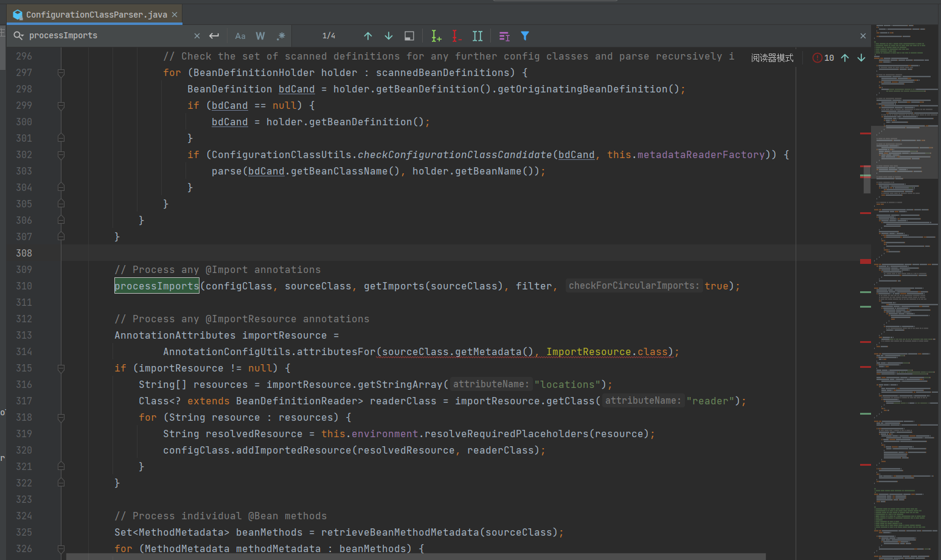Viewport: 941px width, 560px height.
Task: Click the Java file icon on the editor tab
Action: click(x=18, y=15)
